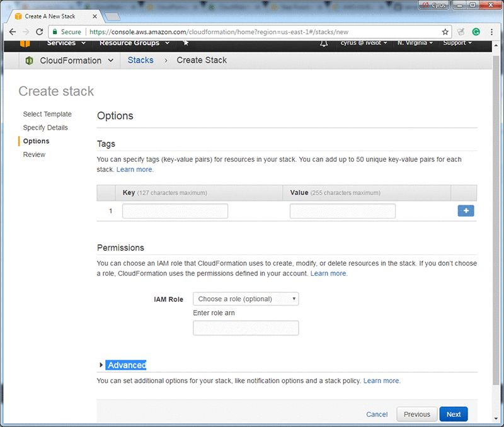Open the notifications bell icon
The width and height of the screenshot is (504, 427).
(x=324, y=43)
